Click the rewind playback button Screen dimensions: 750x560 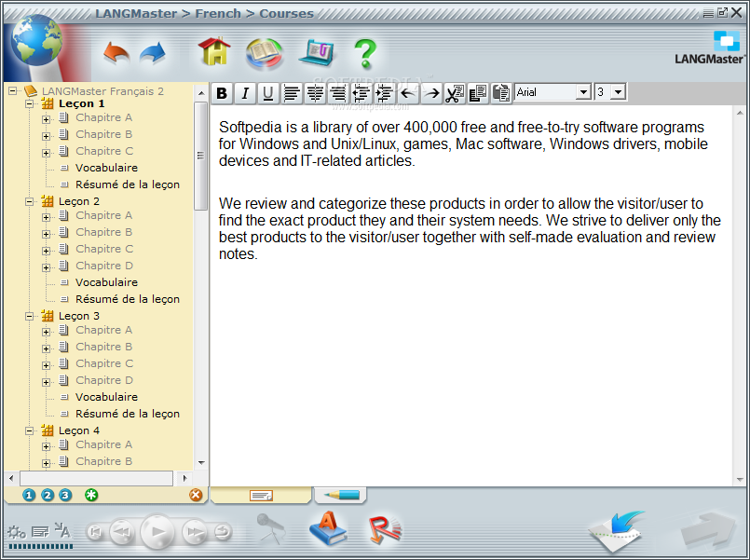tap(122, 532)
